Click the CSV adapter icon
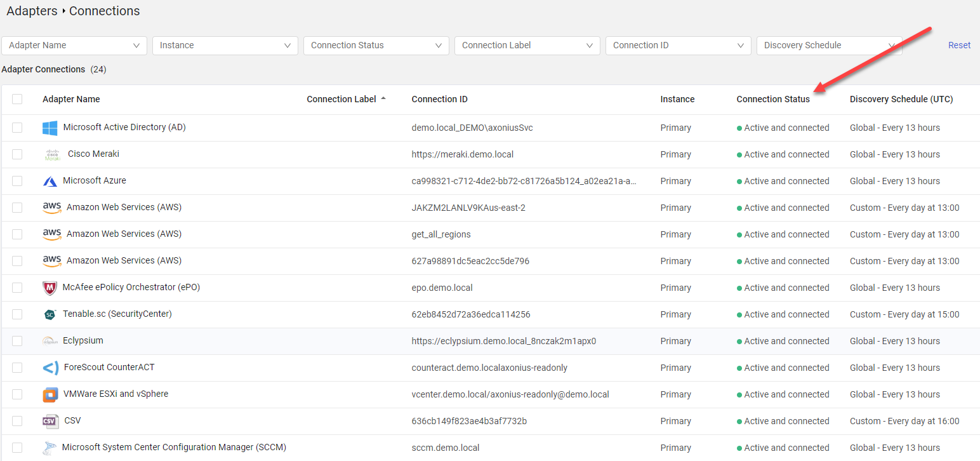The width and height of the screenshot is (980, 461). click(x=51, y=421)
